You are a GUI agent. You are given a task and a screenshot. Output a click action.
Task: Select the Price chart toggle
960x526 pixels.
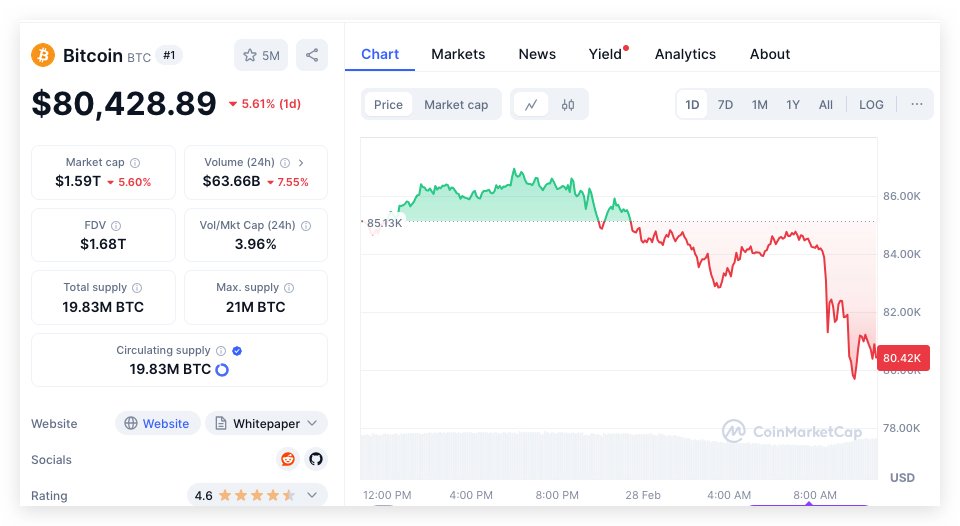pyautogui.click(x=388, y=104)
